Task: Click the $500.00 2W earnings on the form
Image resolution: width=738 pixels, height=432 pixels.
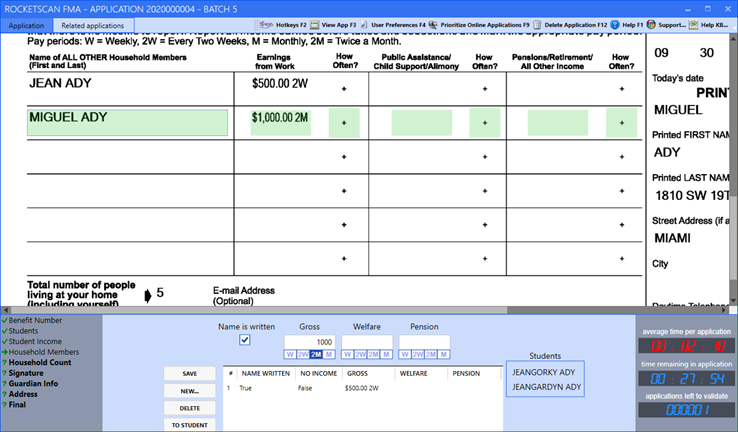Action: tap(280, 84)
